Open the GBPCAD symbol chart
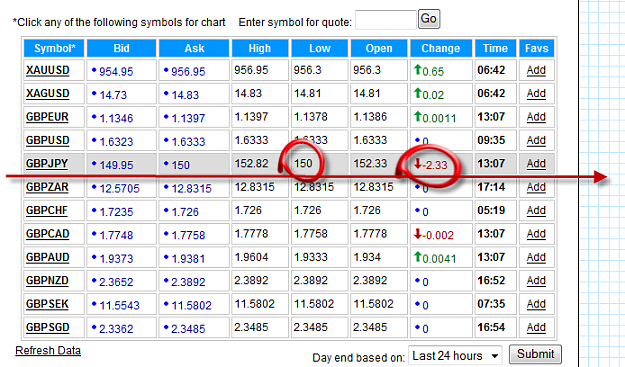 click(47, 234)
